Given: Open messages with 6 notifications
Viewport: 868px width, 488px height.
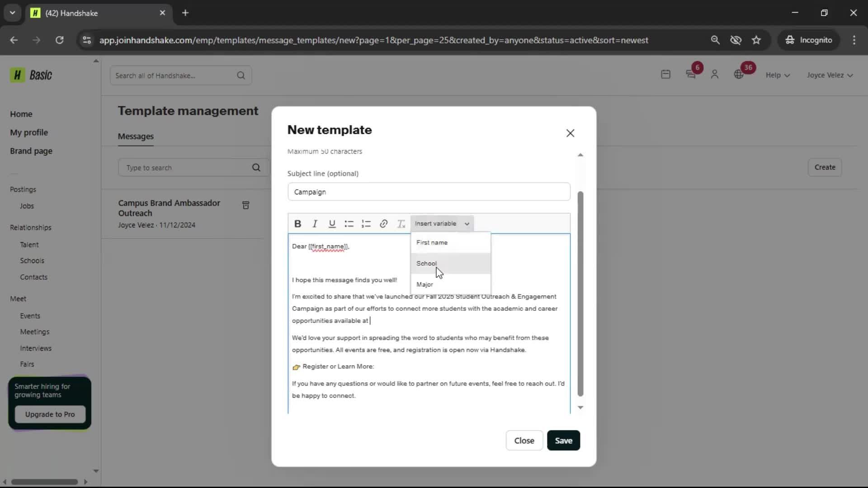Looking at the screenshot, I should tap(690, 75).
